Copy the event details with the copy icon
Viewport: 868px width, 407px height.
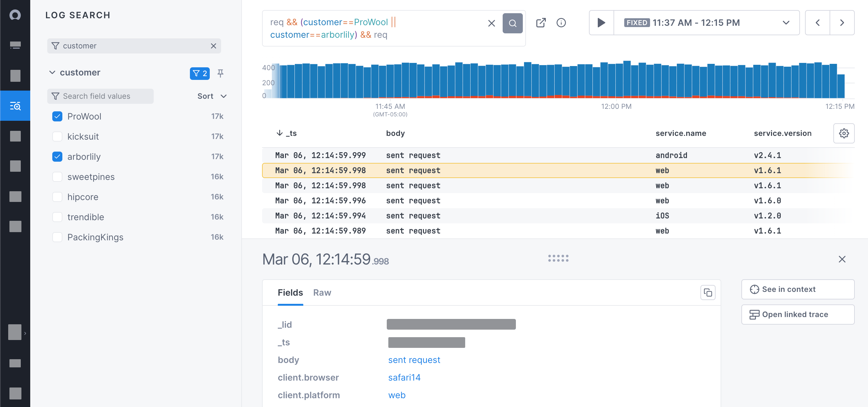[707, 293]
